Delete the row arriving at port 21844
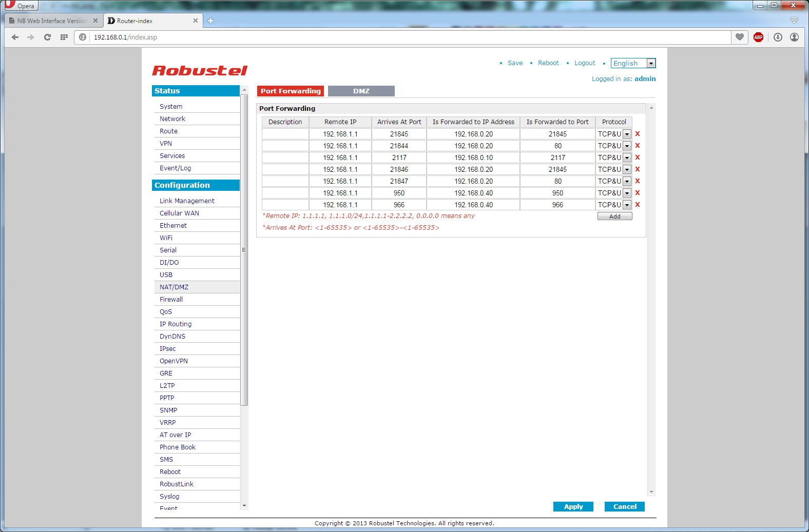This screenshot has height=532, width=809. coord(638,146)
